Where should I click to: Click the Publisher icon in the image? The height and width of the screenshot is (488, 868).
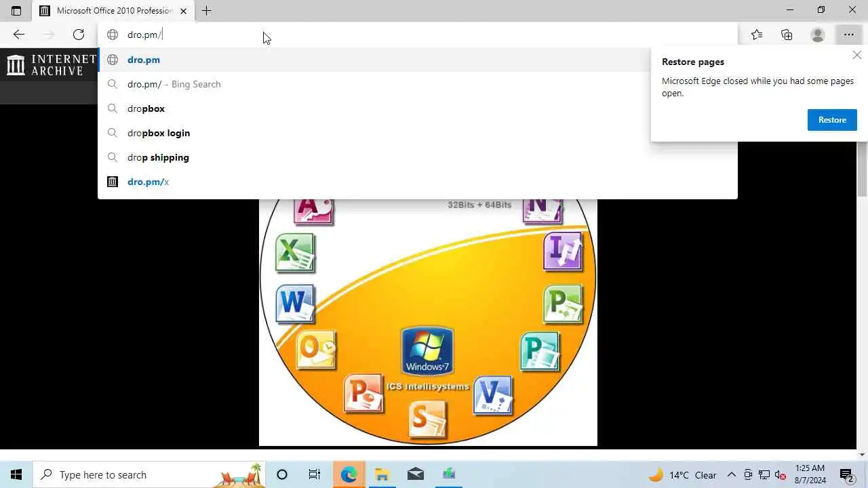coord(540,351)
